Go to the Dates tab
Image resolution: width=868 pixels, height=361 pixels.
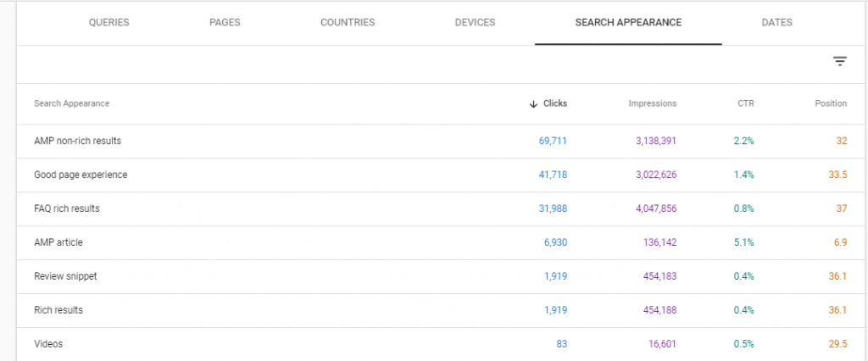pyautogui.click(x=776, y=23)
